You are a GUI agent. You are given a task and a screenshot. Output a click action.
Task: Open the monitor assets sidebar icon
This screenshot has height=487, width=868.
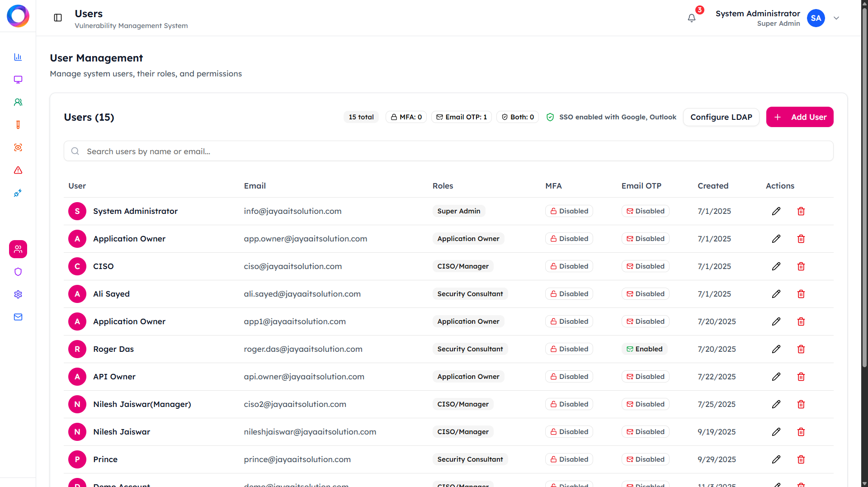(18, 80)
